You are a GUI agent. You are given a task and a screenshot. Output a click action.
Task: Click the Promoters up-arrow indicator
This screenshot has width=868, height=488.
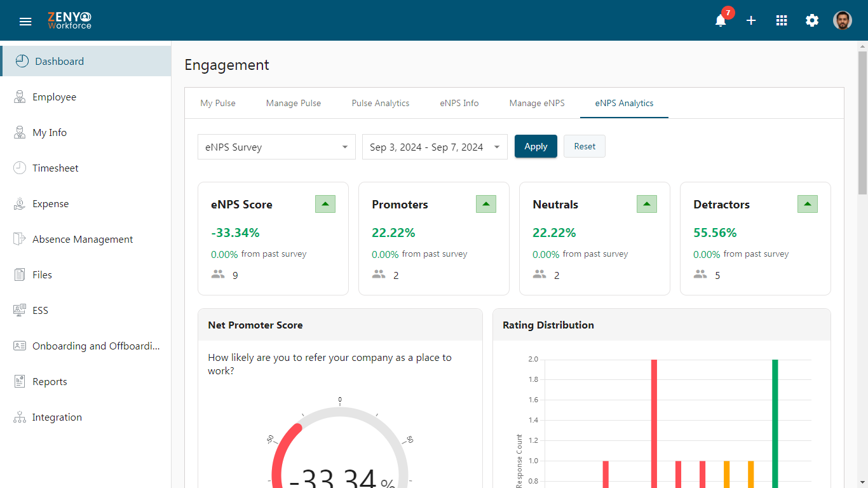coord(486,204)
